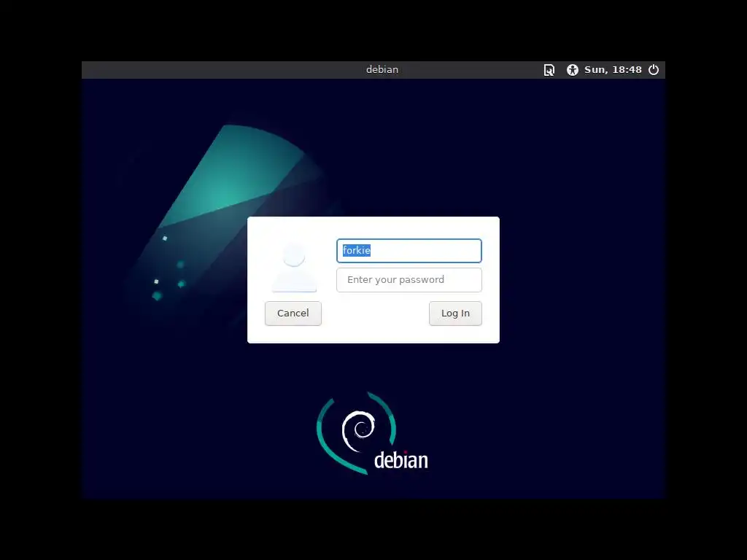Click the user avatar picture

(294, 267)
